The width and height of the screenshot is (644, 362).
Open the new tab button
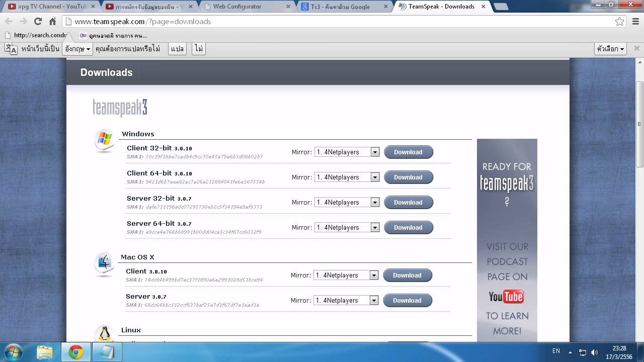(x=500, y=7)
